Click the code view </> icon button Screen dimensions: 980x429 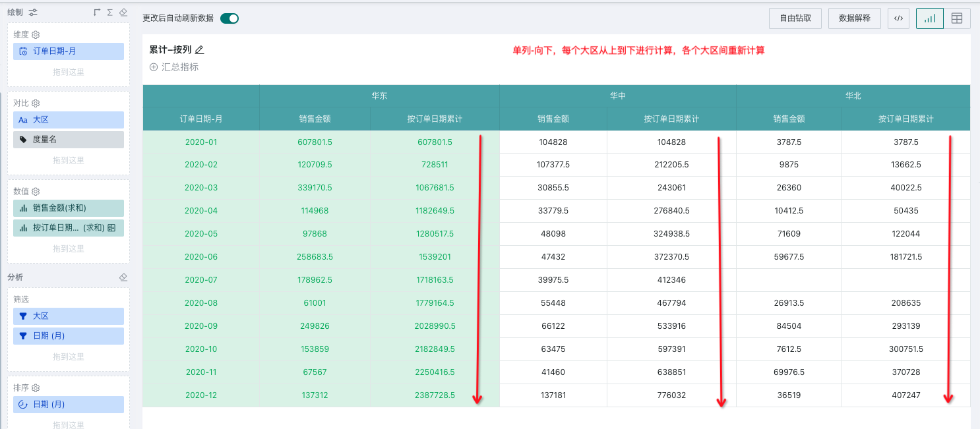(898, 18)
